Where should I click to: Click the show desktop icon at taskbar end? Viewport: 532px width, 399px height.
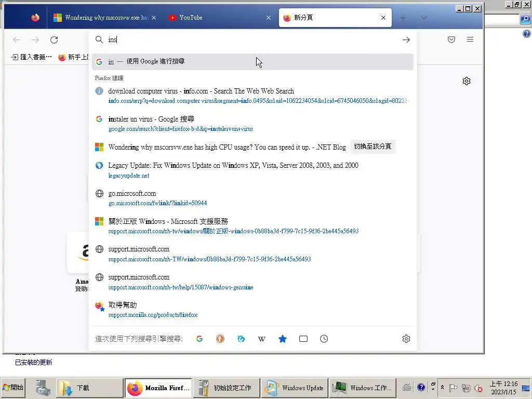click(527, 388)
